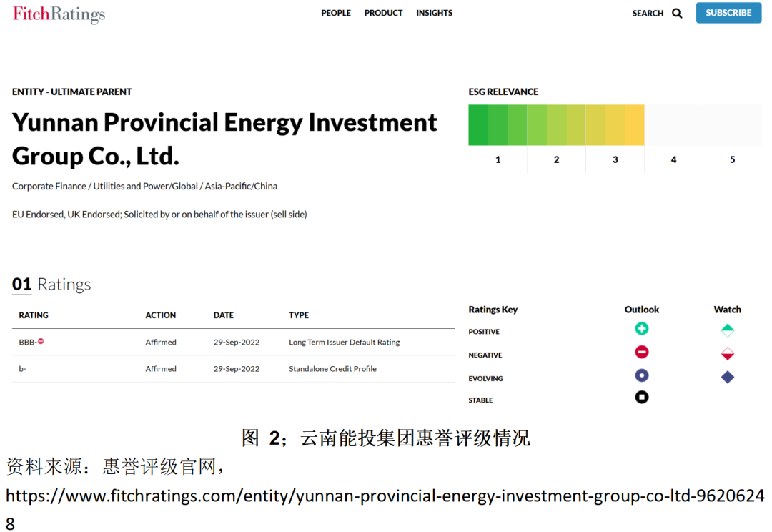This screenshot has height=532, width=772.
Task: Open the PRODUCT menu
Action: (x=383, y=13)
